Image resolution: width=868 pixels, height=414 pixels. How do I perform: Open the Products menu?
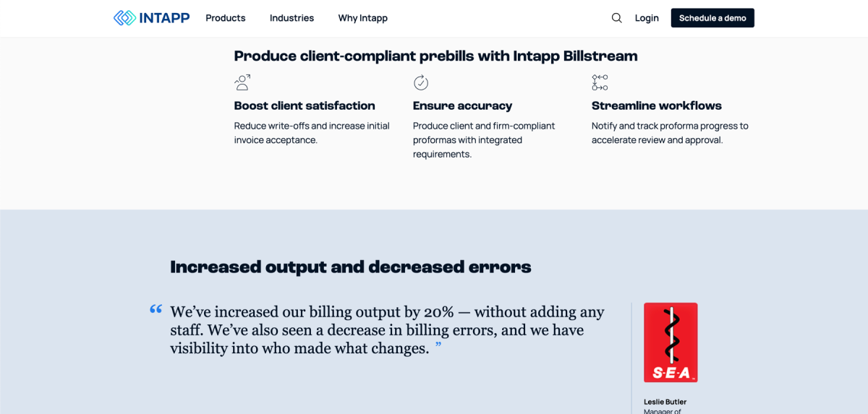tap(226, 18)
